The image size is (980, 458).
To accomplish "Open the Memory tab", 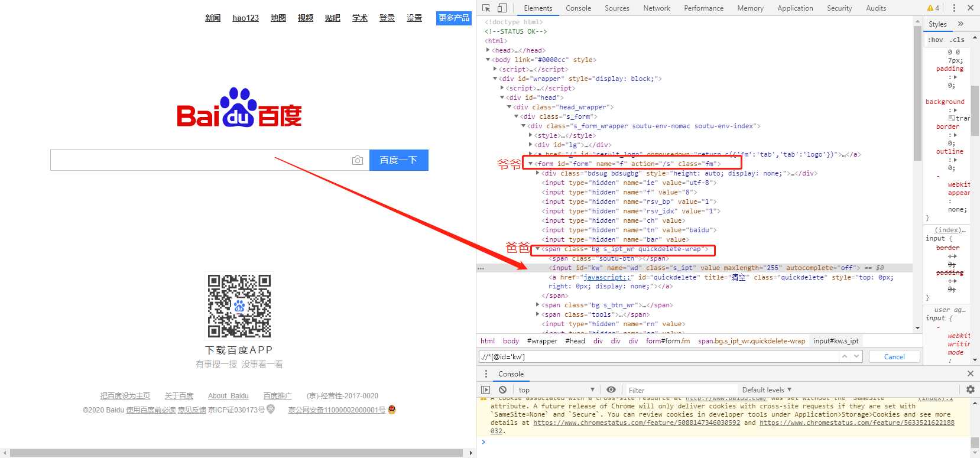I will click(x=750, y=8).
